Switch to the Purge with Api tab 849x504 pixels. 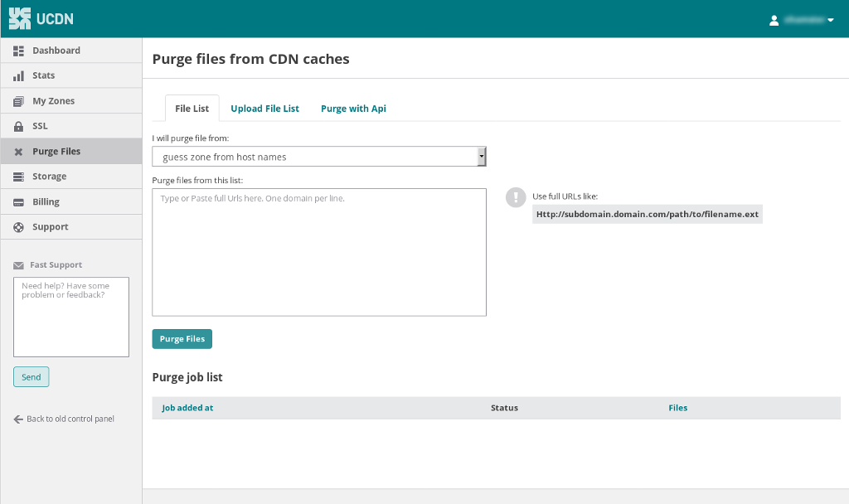[x=353, y=109]
